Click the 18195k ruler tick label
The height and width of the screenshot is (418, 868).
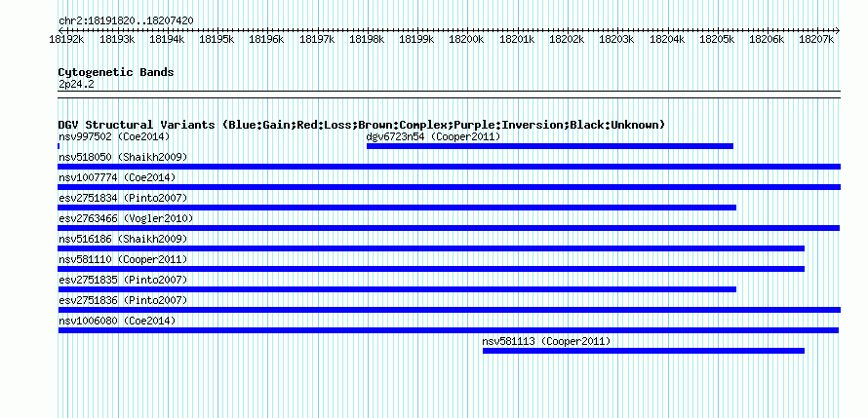pyautogui.click(x=217, y=39)
